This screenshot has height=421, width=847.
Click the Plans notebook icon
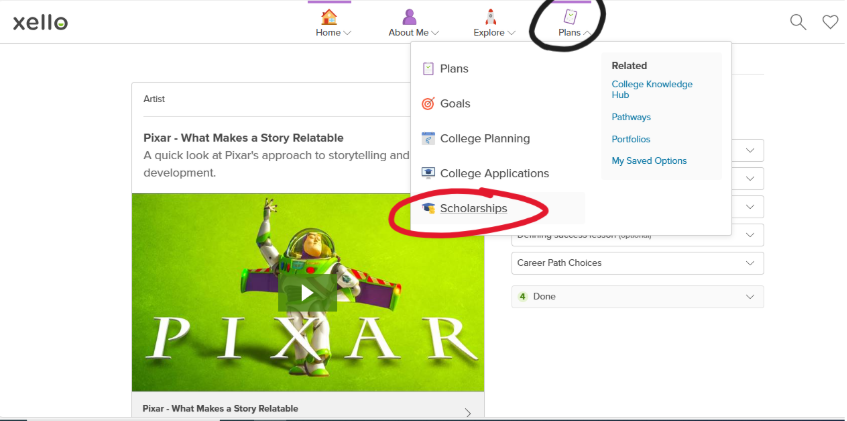(570, 16)
